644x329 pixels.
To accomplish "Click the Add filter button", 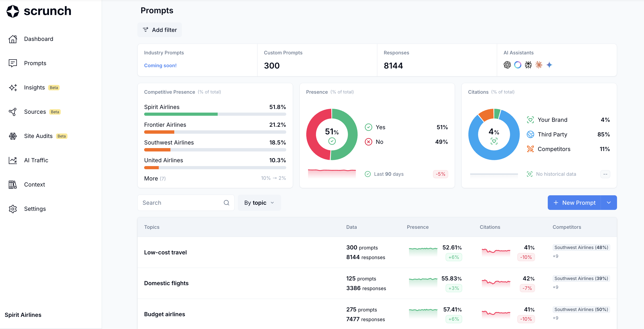I will 159,30.
